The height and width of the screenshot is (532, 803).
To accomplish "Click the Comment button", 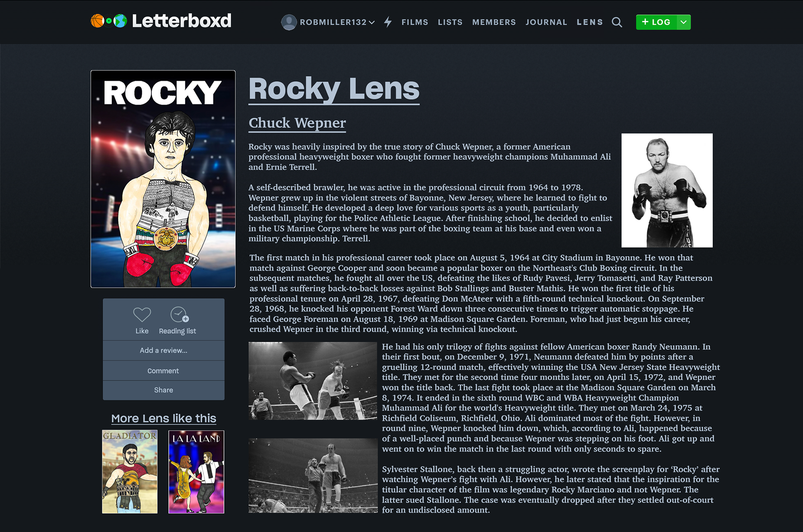I will 164,371.
